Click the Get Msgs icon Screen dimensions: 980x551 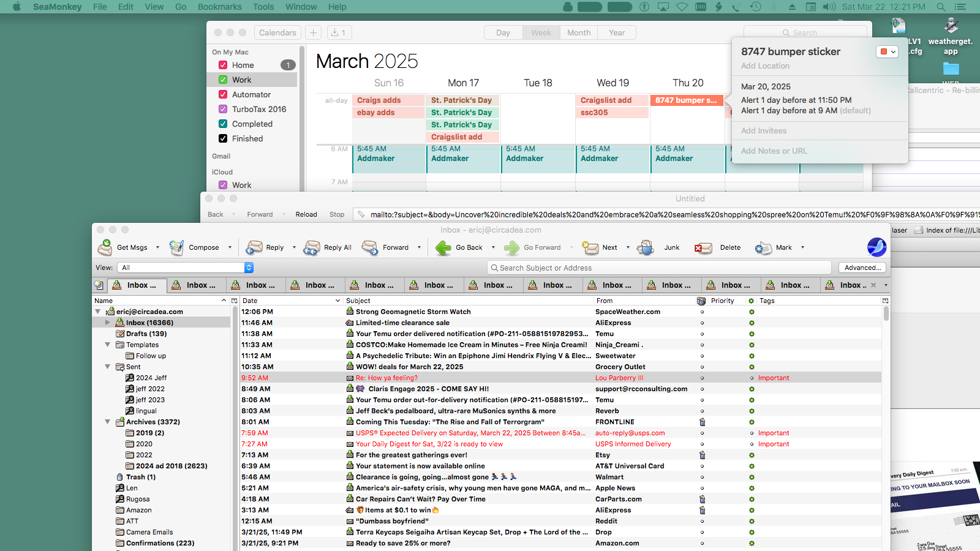pos(105,247)
